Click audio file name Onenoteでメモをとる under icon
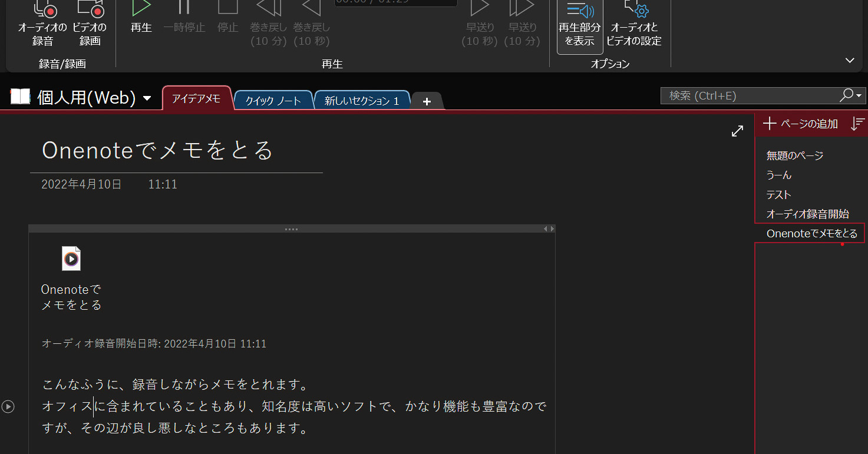 (x=71, y=297)
